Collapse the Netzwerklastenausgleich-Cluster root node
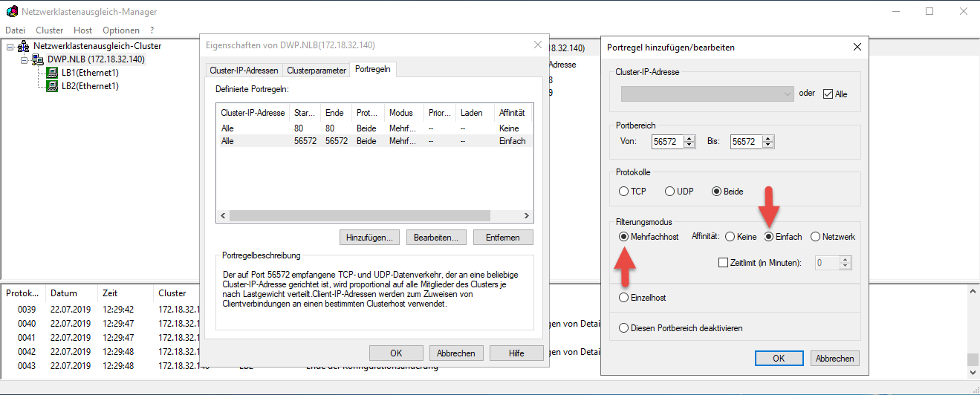This screenshot has width=980, height=395. coord(10,46)
